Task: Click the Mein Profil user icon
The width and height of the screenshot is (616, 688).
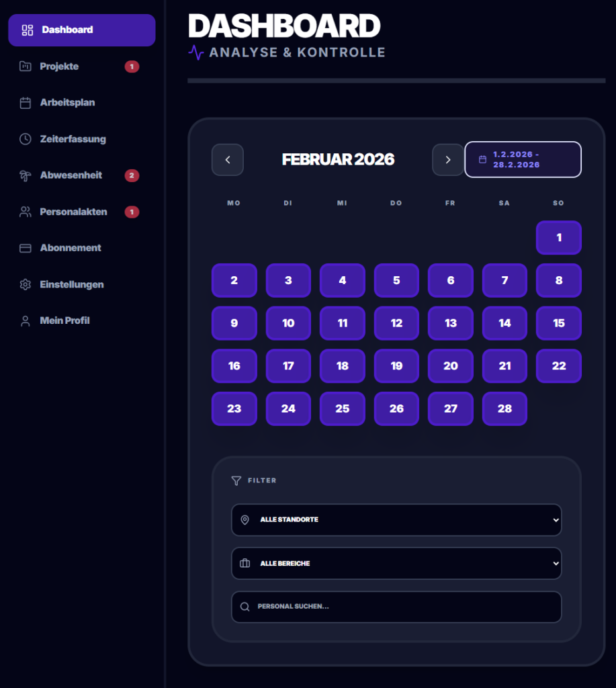Action: 26,320
